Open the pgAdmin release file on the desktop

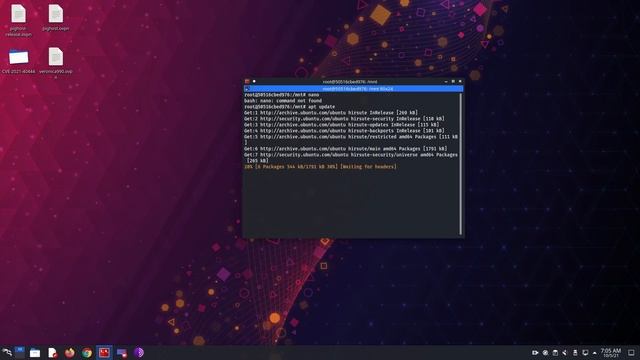[x=18, y=20]
